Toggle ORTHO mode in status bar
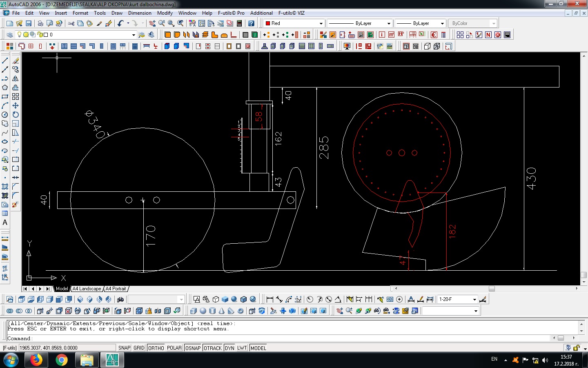The width and height of the screenshot is (588, 368). click(x=156, y=348)
